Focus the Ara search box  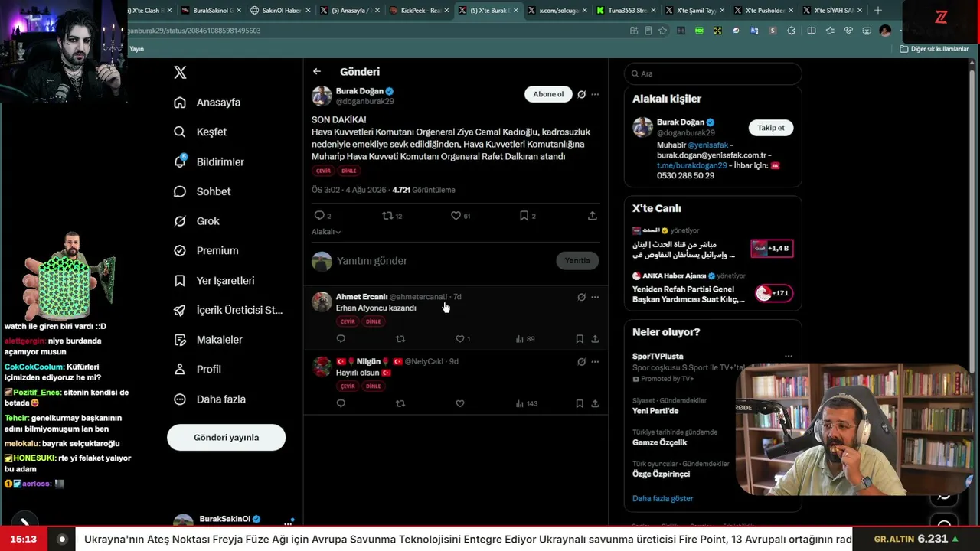pyautogui.click(x=713, y=73)
